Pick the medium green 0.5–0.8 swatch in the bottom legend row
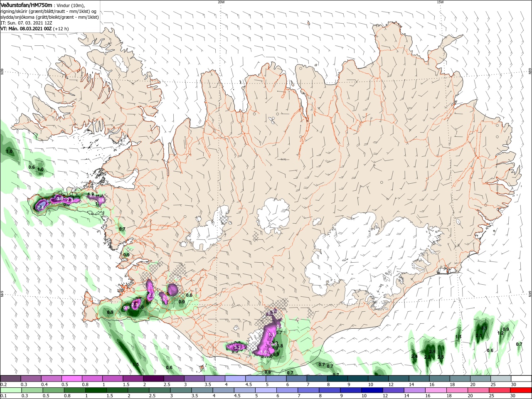This screenshot has height=399, width=532. tap(54, 390)
